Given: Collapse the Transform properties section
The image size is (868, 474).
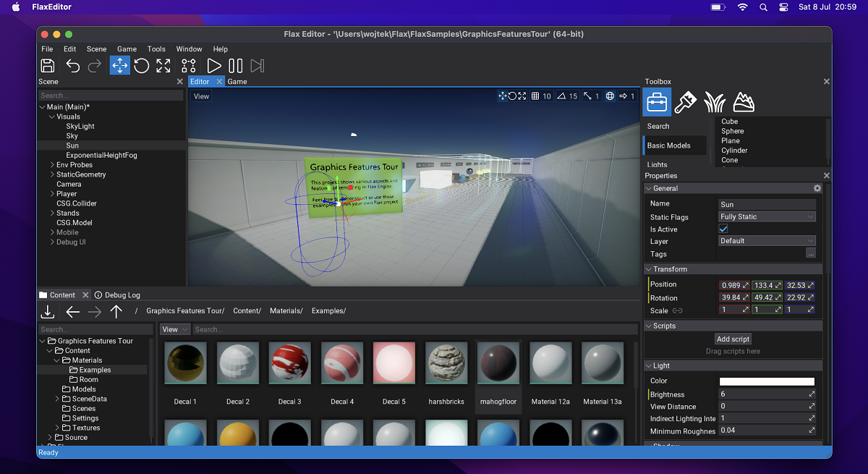Looking at the screenshot, I should (x=670, y=269).
